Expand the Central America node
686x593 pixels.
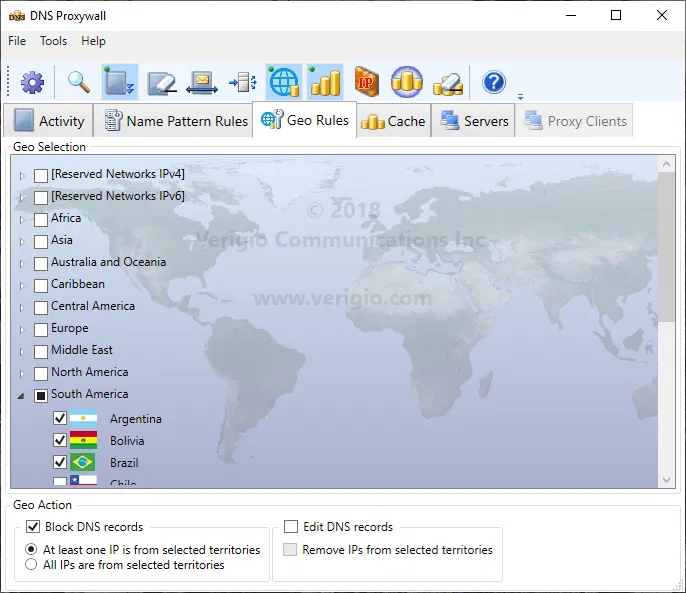[22, 307]
